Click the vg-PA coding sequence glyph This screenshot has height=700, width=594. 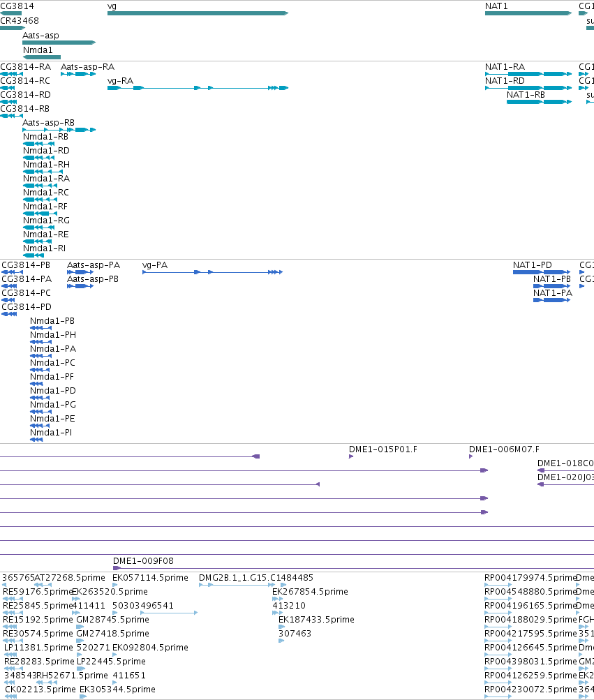[213, 272]
